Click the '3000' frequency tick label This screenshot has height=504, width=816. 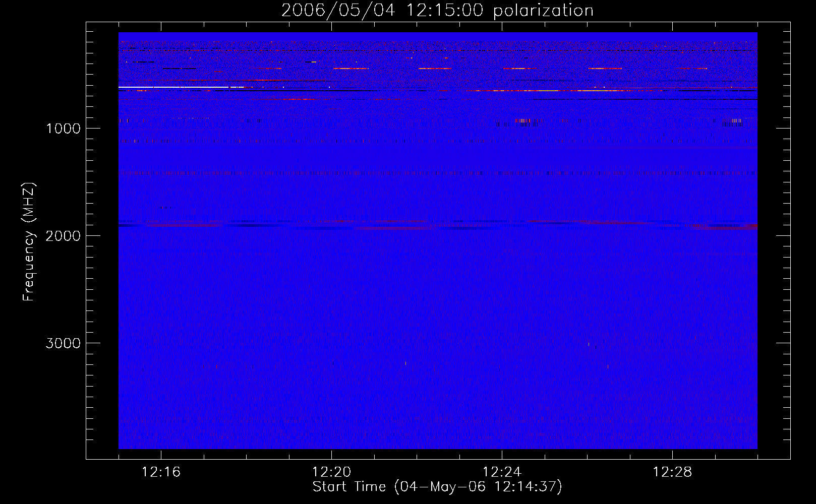(x=63, y=343)
